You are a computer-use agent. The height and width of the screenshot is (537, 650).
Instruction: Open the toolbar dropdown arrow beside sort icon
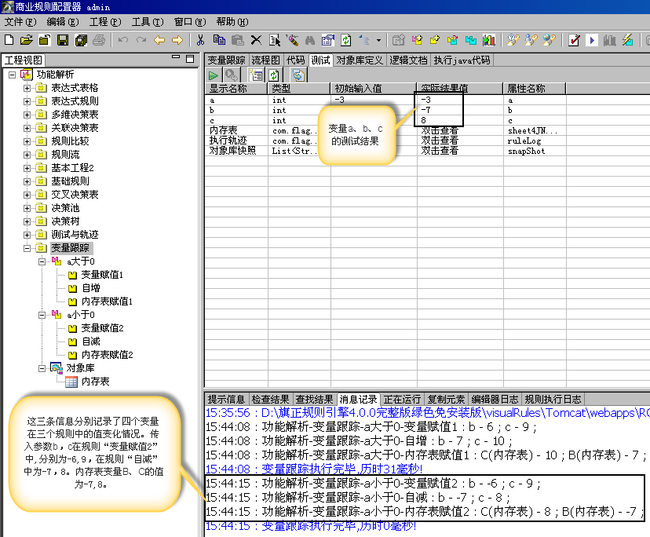[378, 41]
